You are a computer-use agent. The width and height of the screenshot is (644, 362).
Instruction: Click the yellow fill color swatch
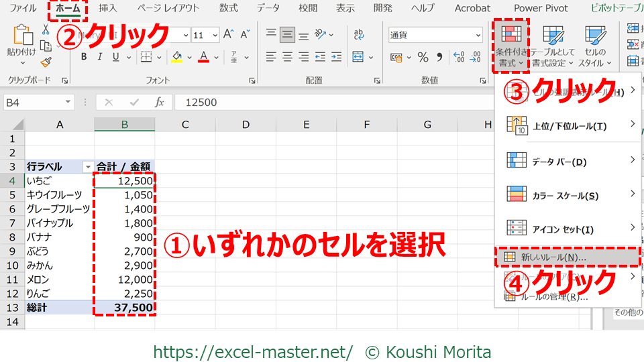click(x=177, y=57)
